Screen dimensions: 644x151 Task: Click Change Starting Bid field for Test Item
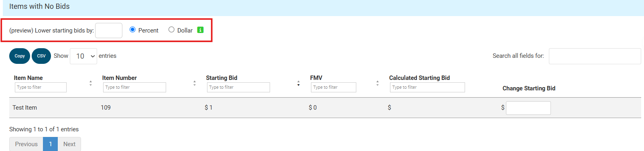click(x=528, y=108)
